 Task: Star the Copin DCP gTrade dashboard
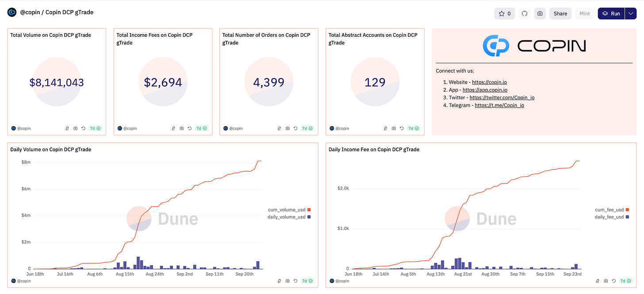point(504,14)
